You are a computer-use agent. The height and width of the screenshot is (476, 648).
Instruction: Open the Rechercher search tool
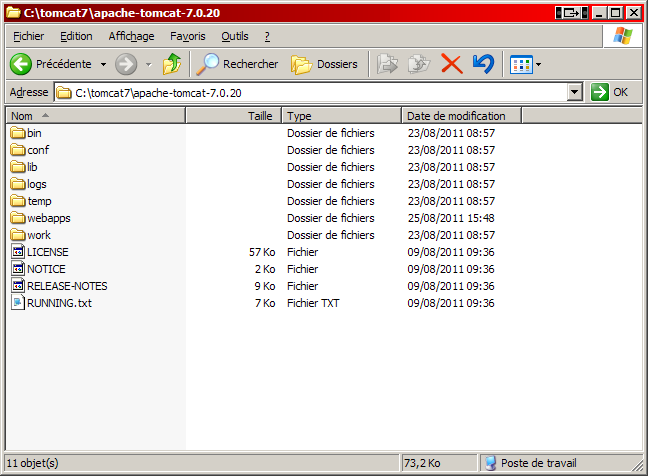tap(237, 64)
